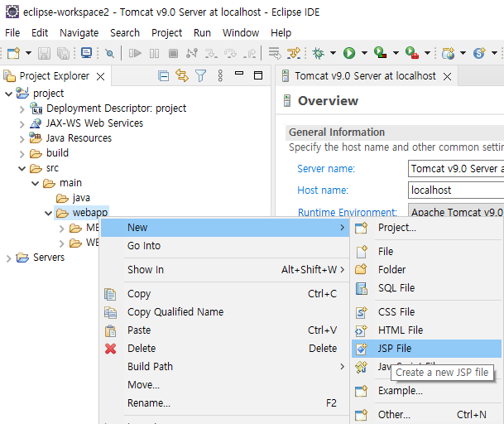This screenshot has width=504, height=424.
Task: Click the Coverage run icon
Action: (380, 53)
